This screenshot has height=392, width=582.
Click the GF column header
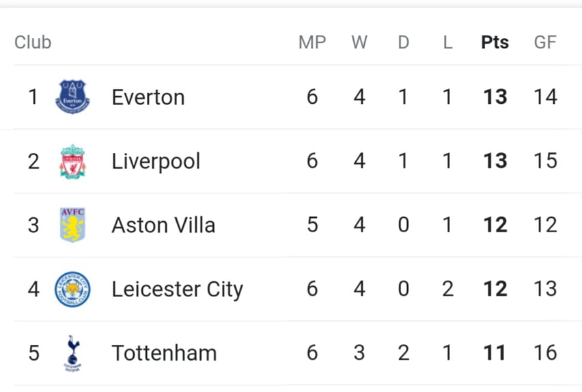tap(545, 42)
